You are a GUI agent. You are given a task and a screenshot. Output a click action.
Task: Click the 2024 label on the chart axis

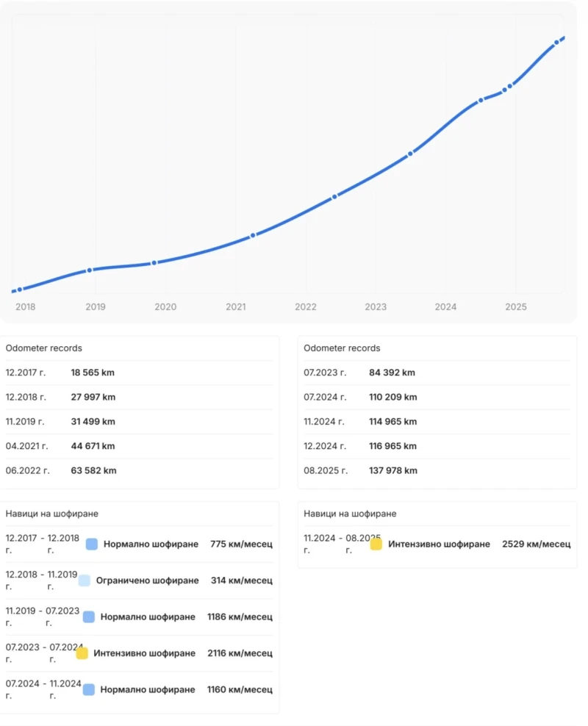[445, 307]
